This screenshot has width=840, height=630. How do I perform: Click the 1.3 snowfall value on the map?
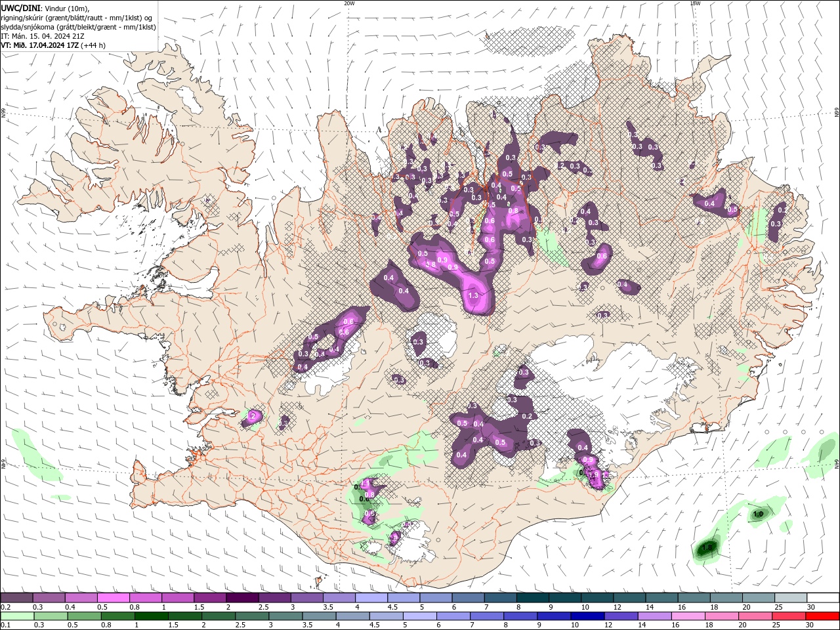[472, 296]
